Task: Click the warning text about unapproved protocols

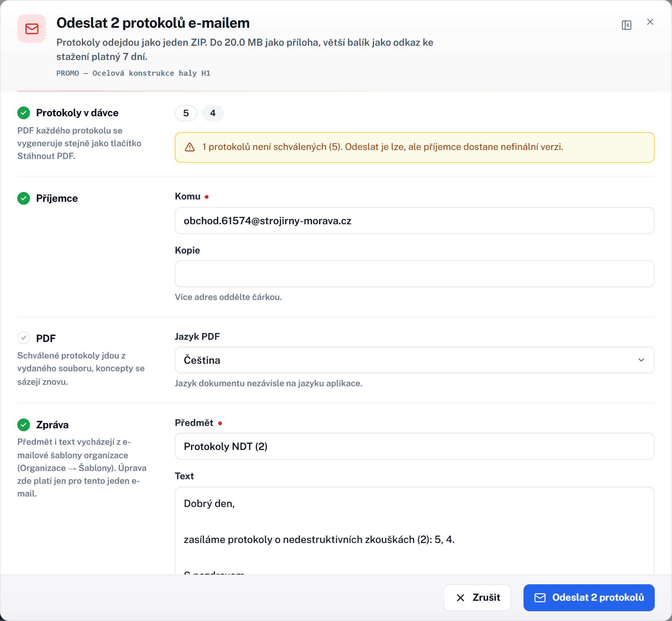Action: click(382, 147)
